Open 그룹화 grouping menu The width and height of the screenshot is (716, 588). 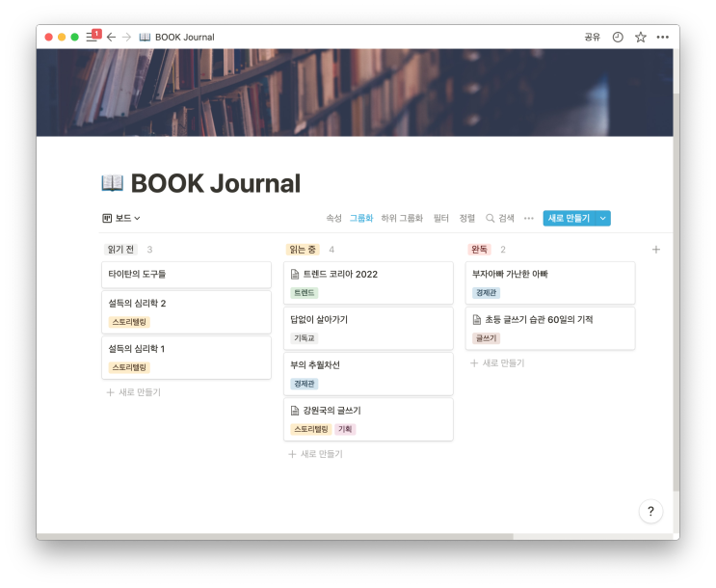tap(361, 219)
